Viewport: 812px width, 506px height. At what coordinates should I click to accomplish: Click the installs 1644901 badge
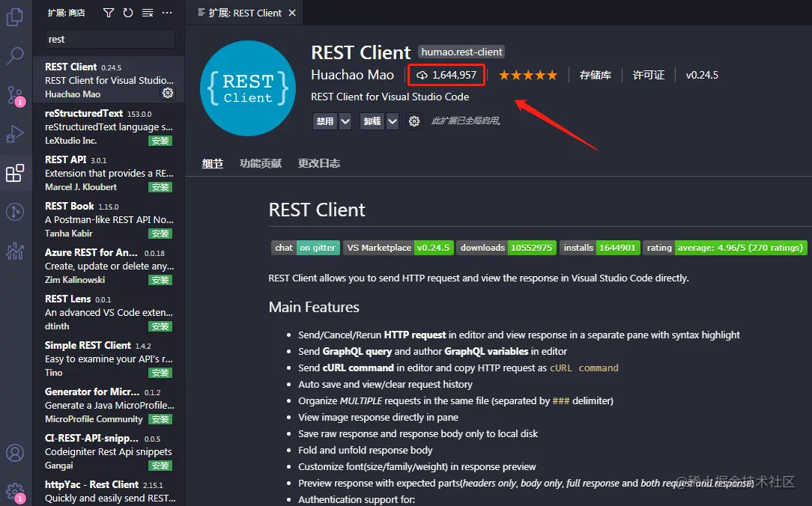[600, 248]
